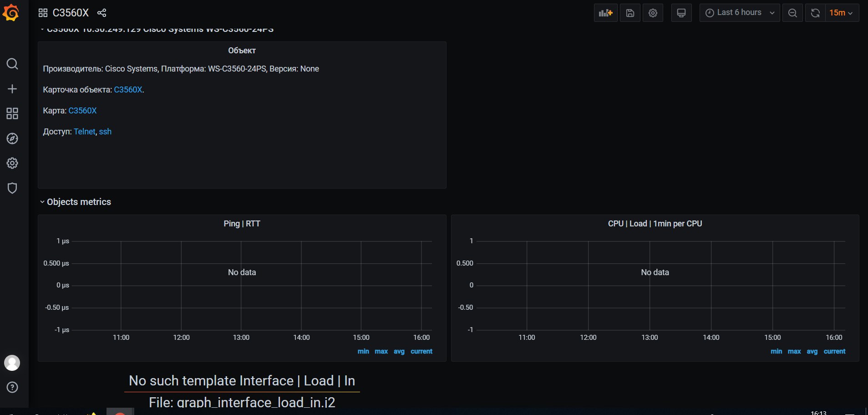The height and width of the screenshot is (415, 868).
Task: Open Telnet access link
Action: click(x=85, y=132)
